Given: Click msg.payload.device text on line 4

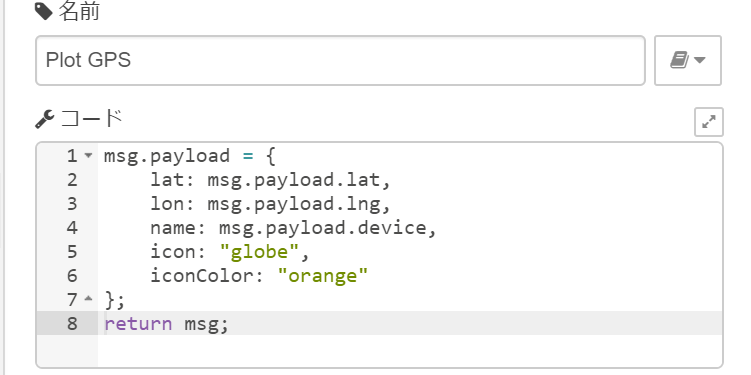Looking at the screenshot, I should click(x=323, y=228).
